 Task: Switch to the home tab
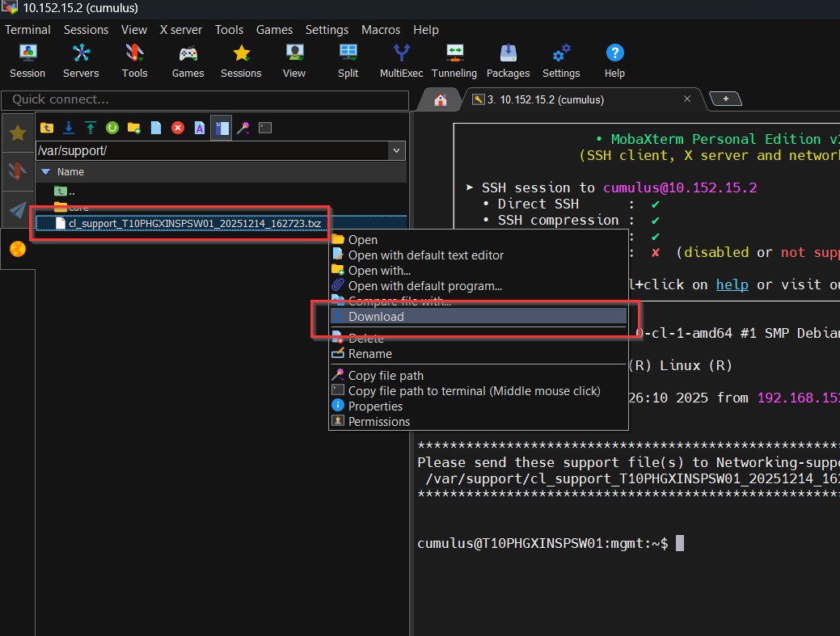[441, 100]
